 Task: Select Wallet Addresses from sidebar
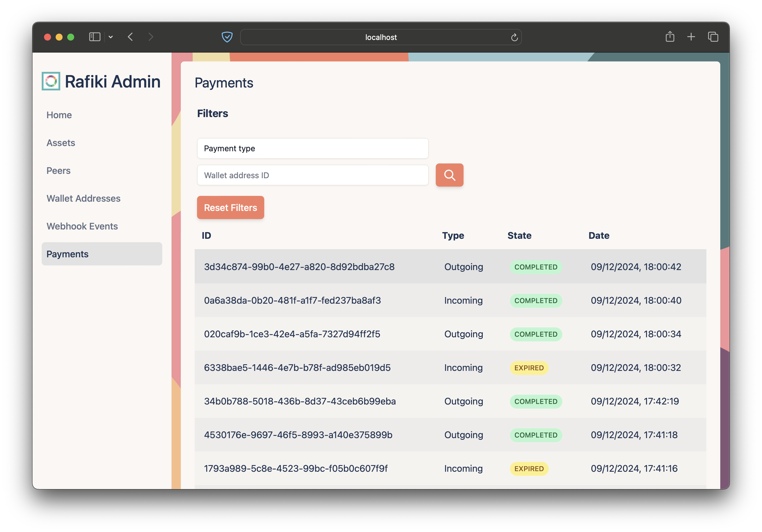(x=83, y=198)
